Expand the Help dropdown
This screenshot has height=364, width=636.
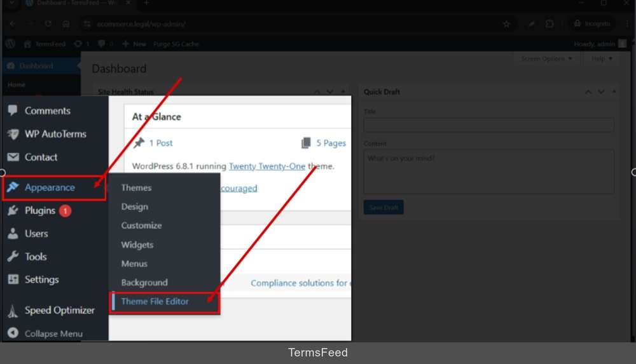[602, 59]
